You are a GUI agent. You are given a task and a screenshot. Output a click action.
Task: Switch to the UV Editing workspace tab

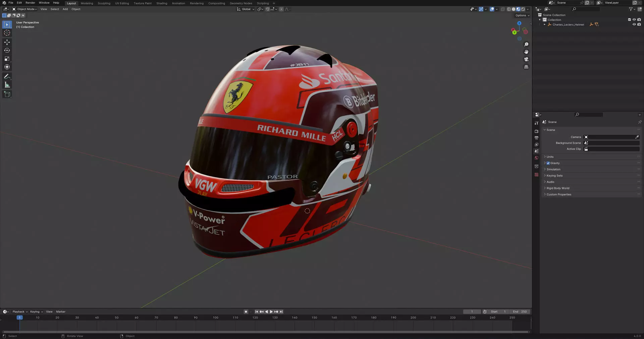point(122,3)
